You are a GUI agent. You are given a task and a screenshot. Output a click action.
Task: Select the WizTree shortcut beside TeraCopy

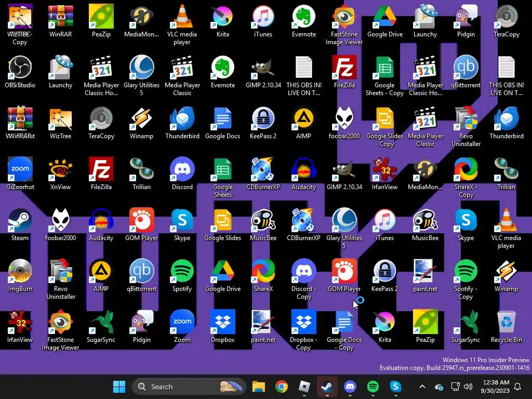pos(60,123)
